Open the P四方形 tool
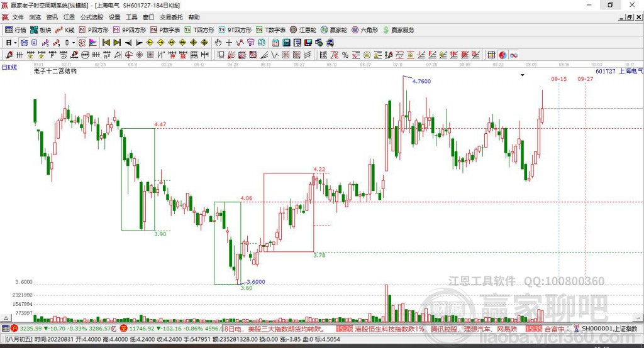 [x=94, y=30]
